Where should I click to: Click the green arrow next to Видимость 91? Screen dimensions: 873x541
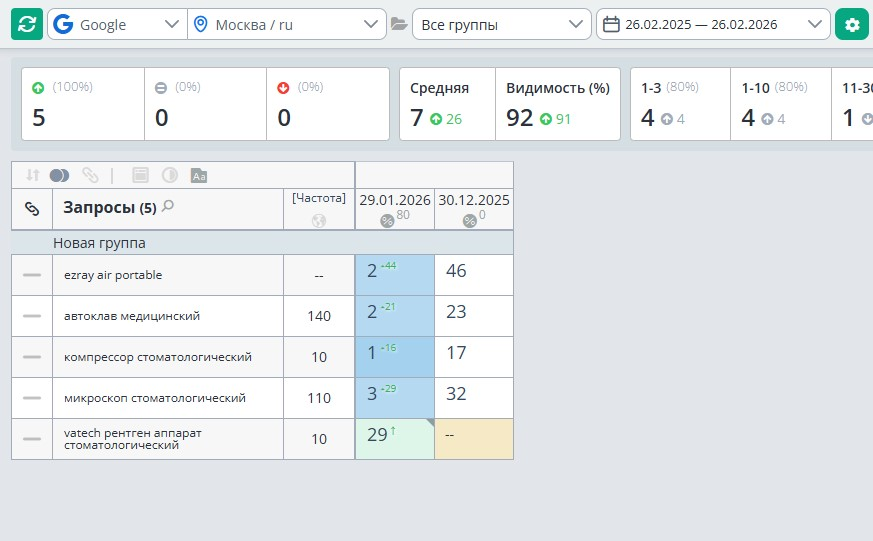click(x=546, y=119)
